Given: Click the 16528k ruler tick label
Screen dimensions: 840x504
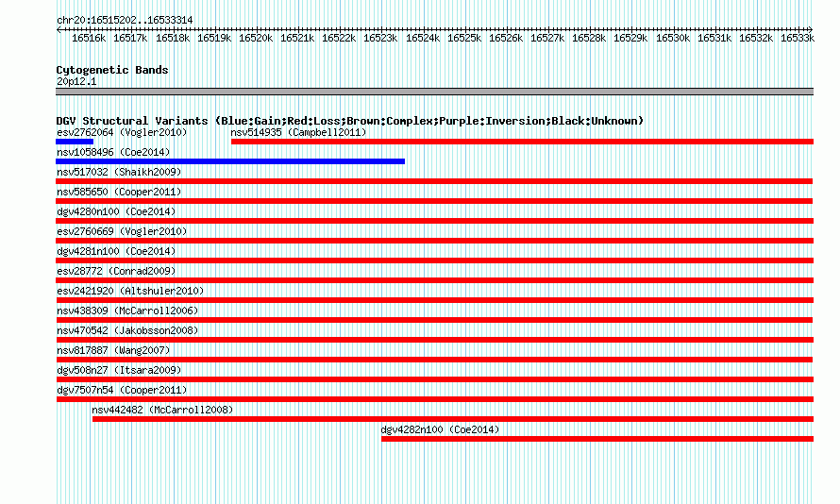Looking at the screenshot, I should coord(589,38).
